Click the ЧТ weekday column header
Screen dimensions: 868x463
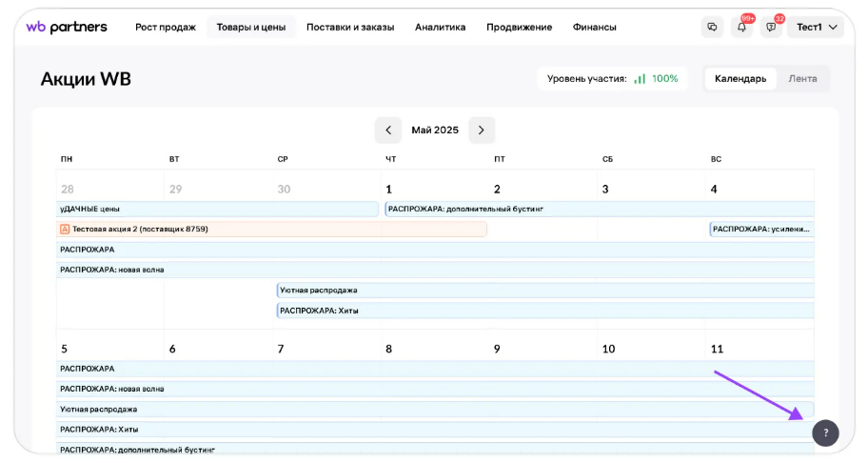(391, 159)
